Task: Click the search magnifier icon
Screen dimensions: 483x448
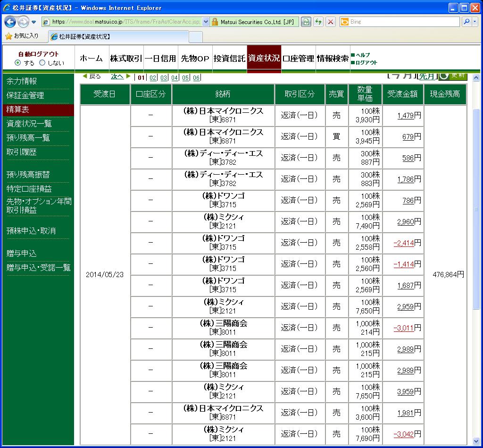Action: point(466,22)
